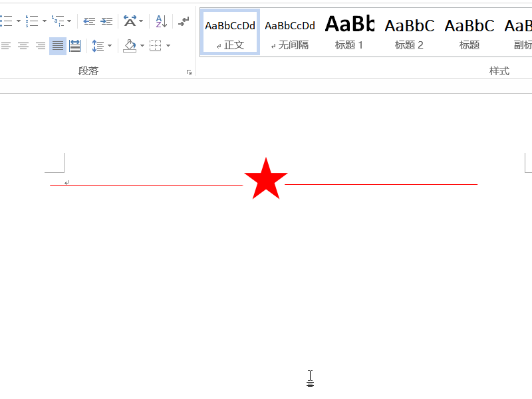Click the line spacing icon
The width and height of the screenshot is (532, 399).
[98, 46]
